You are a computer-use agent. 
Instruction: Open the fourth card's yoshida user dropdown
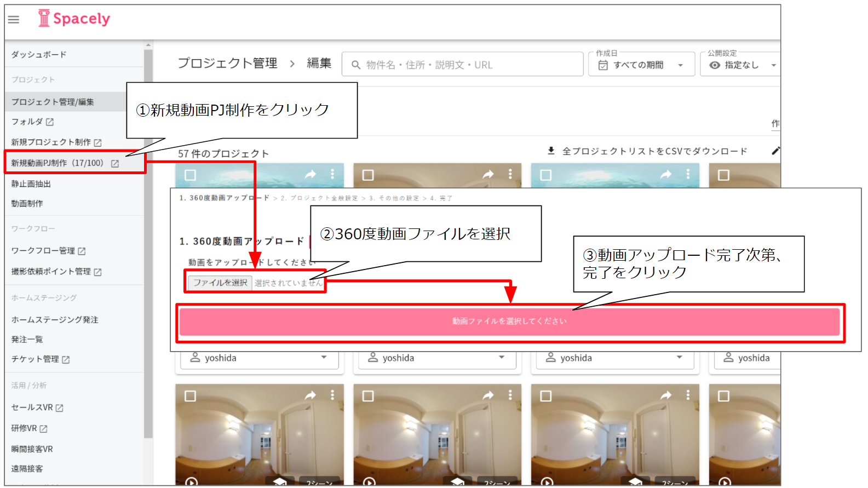click(x=747, y=358)
